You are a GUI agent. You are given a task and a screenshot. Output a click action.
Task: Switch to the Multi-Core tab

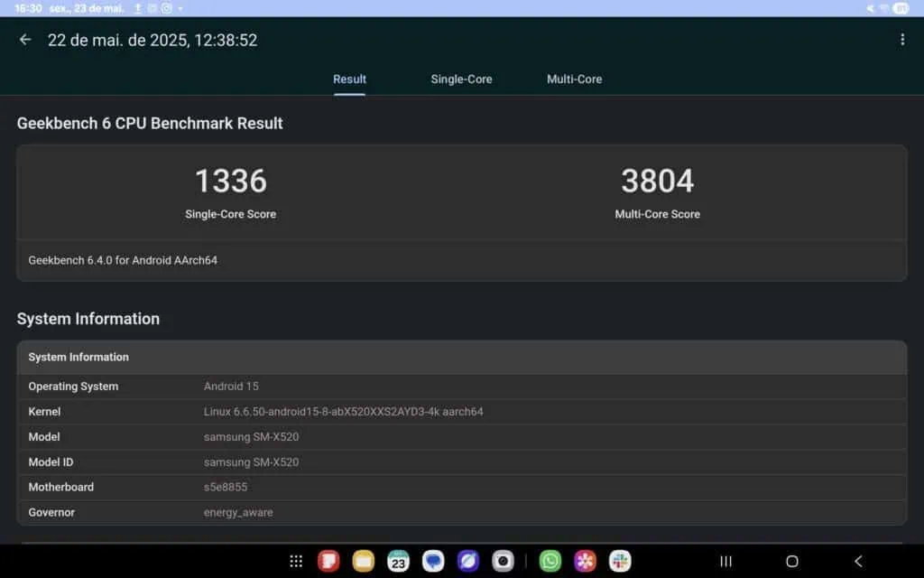tap(574, 79)
